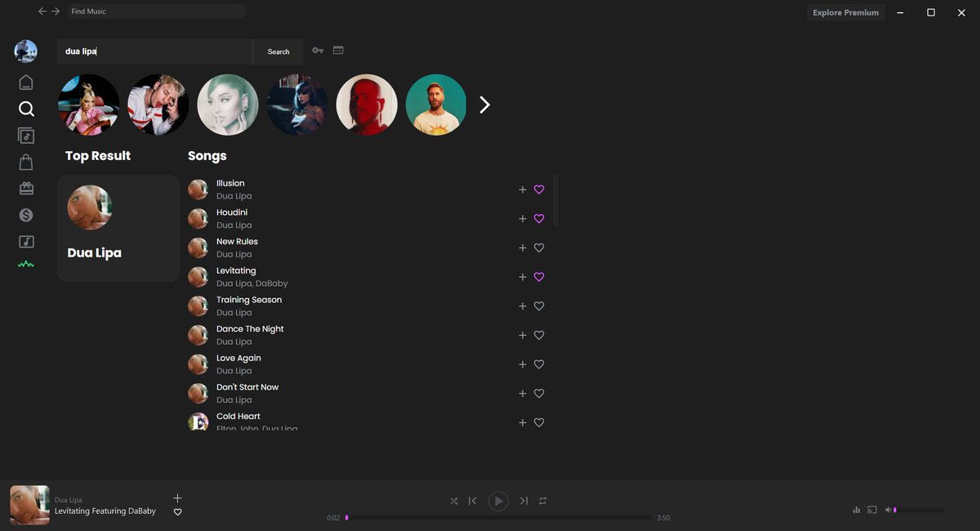Image resolution: width=980 pixels, height=531 pixels.
Task: Click the songs list scrollbar
Action: tap(556, 200)
